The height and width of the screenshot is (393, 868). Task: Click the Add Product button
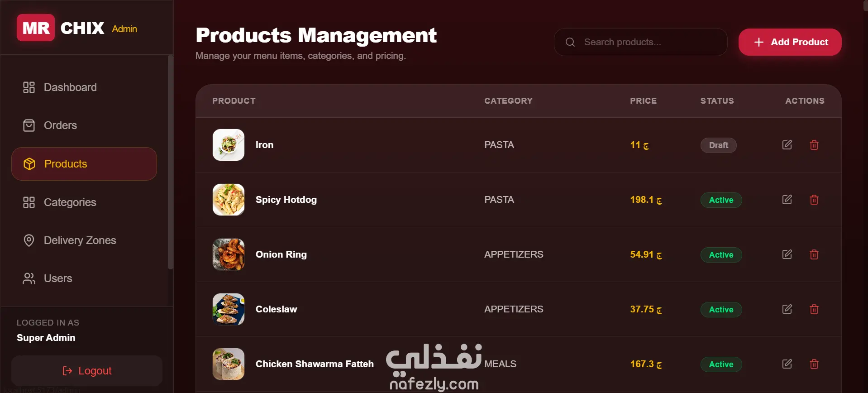click(790, 42)
